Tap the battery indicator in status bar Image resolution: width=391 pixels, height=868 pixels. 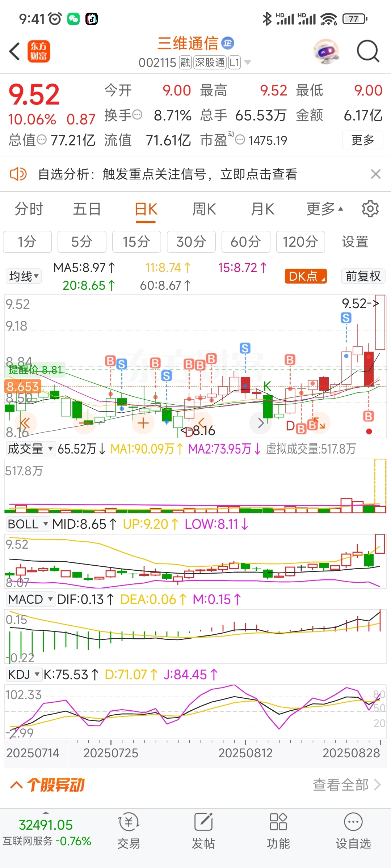point(355,19)
